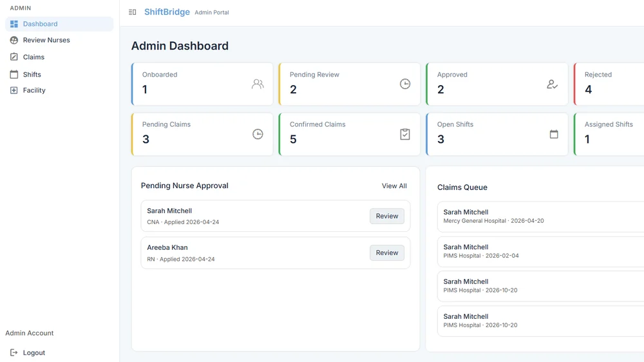
Task: Click the Admin Dashboard heading
Action: pyautogui.click(x=180, y=46)
